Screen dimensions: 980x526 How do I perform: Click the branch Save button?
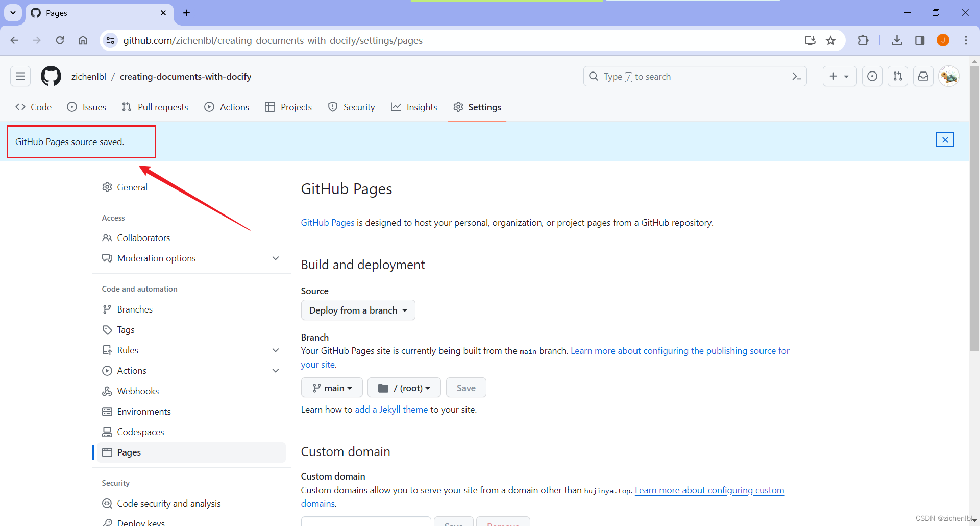[466, 388]
